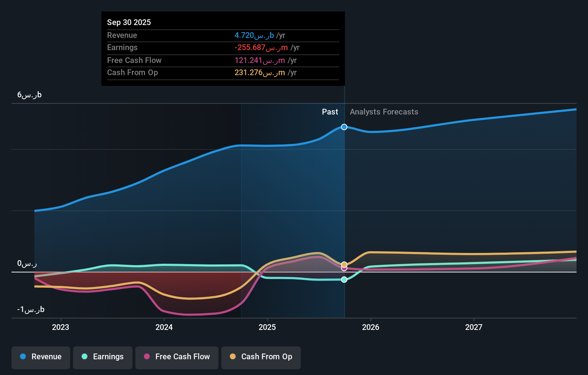The image size is (588, 375).
Task: Toggle the Earnings series visibility
Action: coord(102,357)
